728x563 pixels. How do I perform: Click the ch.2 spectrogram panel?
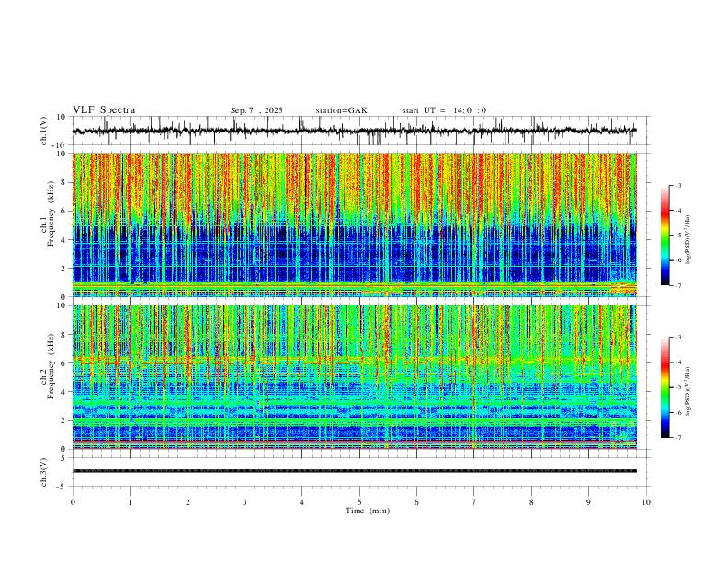coord(354,377)
